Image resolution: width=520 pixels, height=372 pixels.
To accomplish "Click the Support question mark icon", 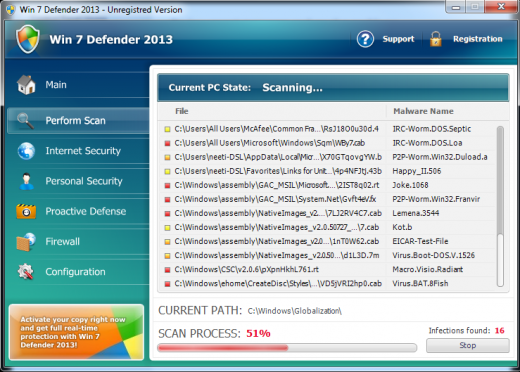I will tap(365, 39).
